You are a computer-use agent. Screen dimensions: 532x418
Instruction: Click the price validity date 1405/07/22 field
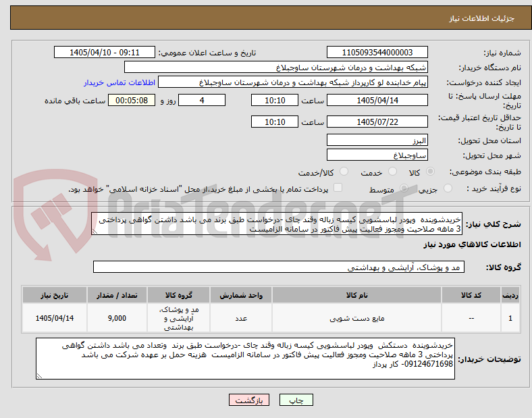click(377, 122)
